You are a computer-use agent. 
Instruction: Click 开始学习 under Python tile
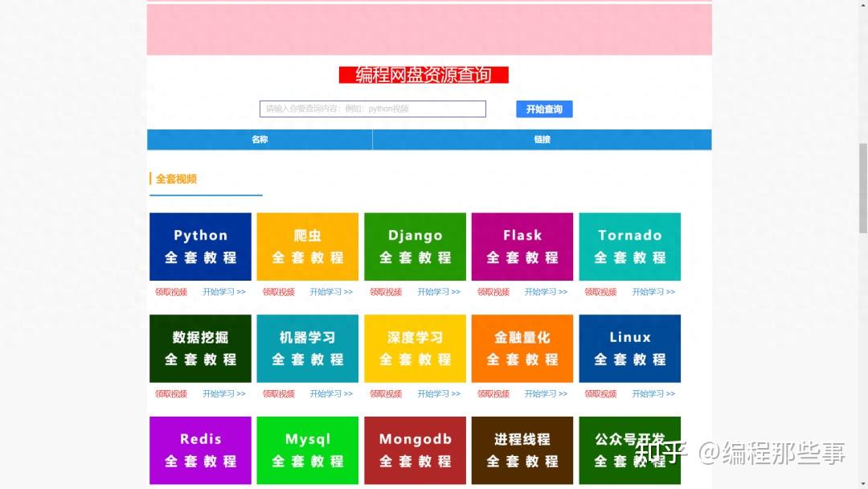tap(223, 292)
